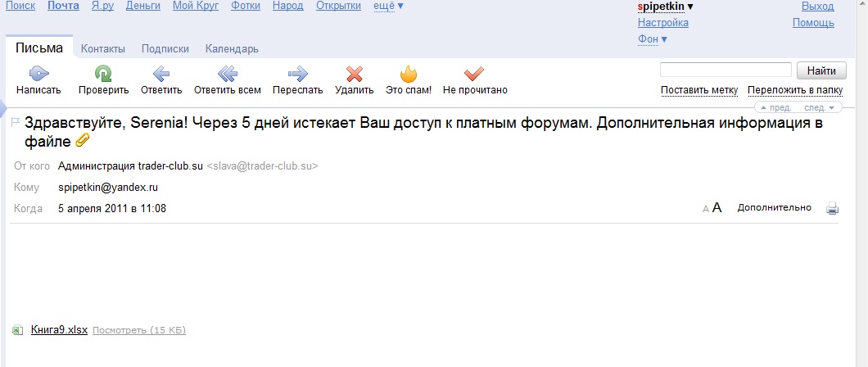The height and width of the screenshot is (367, 868).
Task: Select the larger font size A
Action: [x=717, y=207]
